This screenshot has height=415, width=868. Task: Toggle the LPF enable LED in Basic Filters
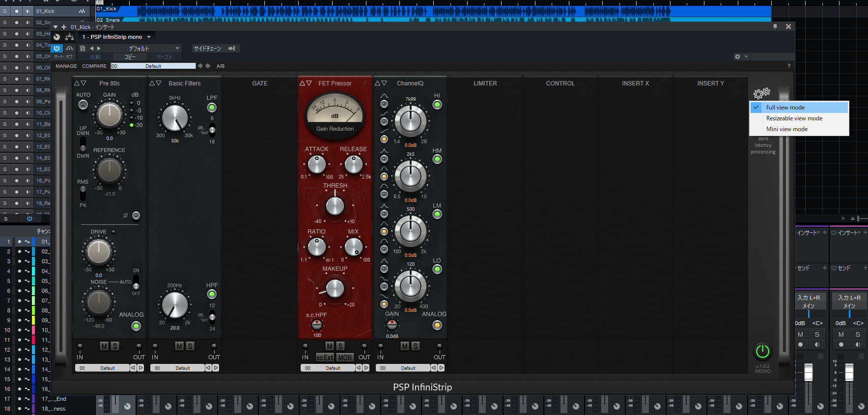point(212,108)
